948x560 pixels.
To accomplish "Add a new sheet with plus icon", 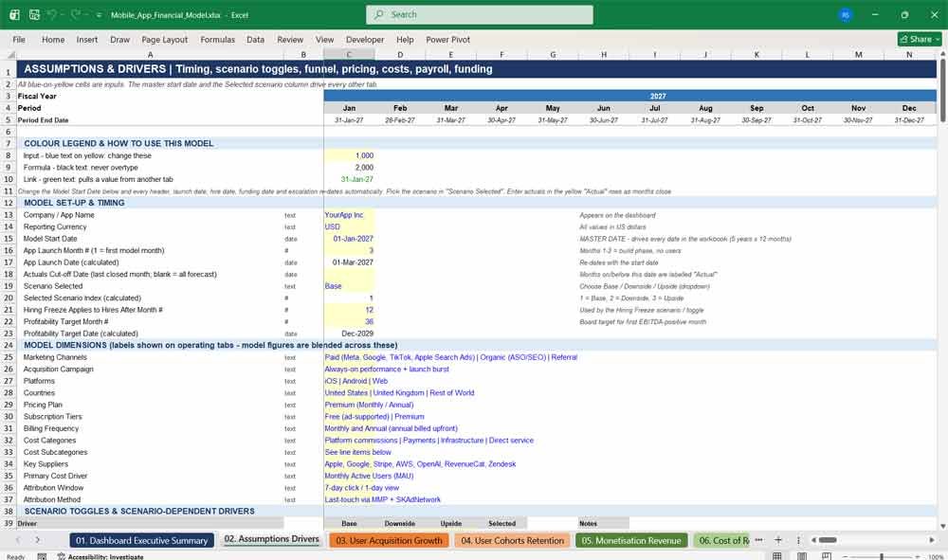I will click(778, 540).
